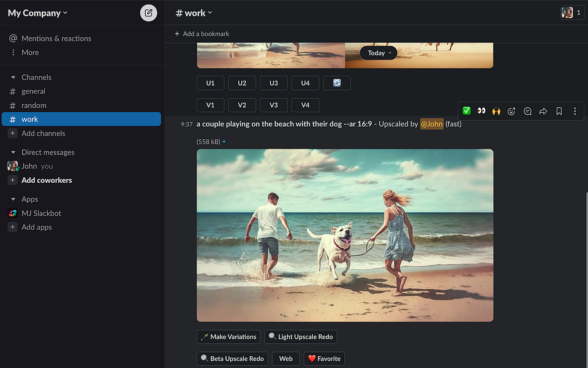Expand the file size (558 kB) disclosure arrow
The image size is (588, 368).
point(224,141)
